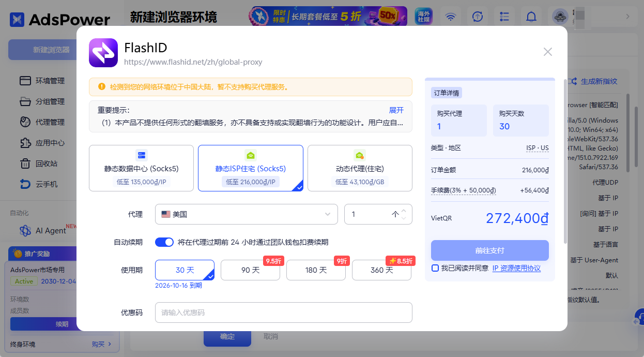Click the AI Agent atom icon
This screenshot has width=644, height=357.
25,231
